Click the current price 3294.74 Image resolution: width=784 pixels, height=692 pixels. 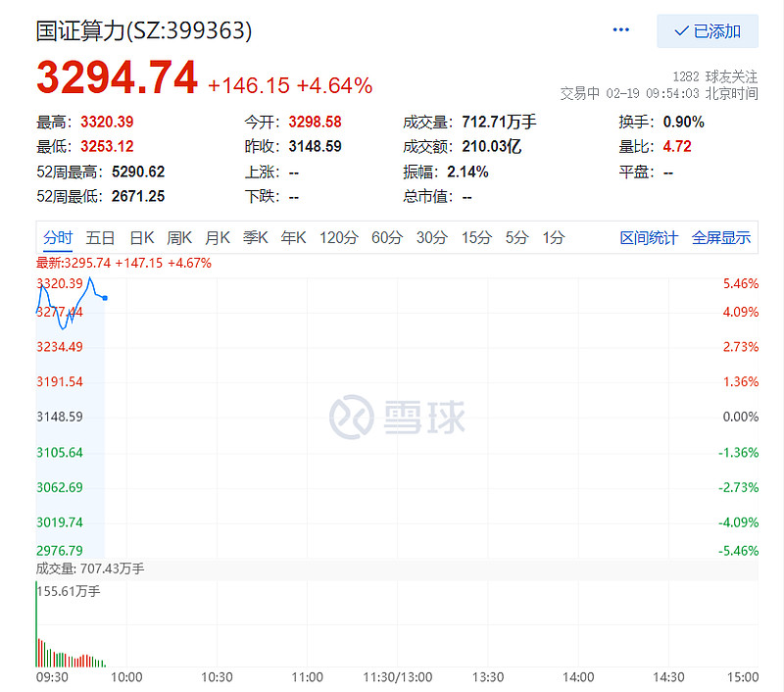[117, 77]
